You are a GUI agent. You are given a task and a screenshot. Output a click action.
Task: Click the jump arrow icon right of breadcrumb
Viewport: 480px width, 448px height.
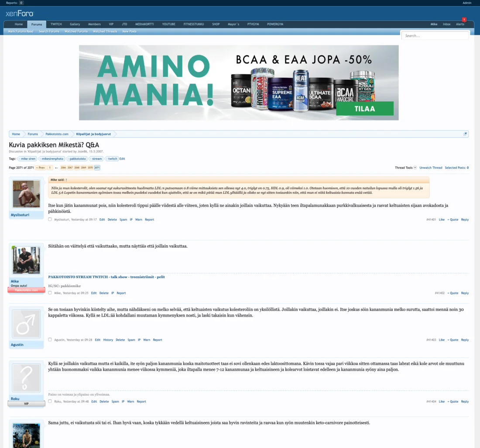464,134
